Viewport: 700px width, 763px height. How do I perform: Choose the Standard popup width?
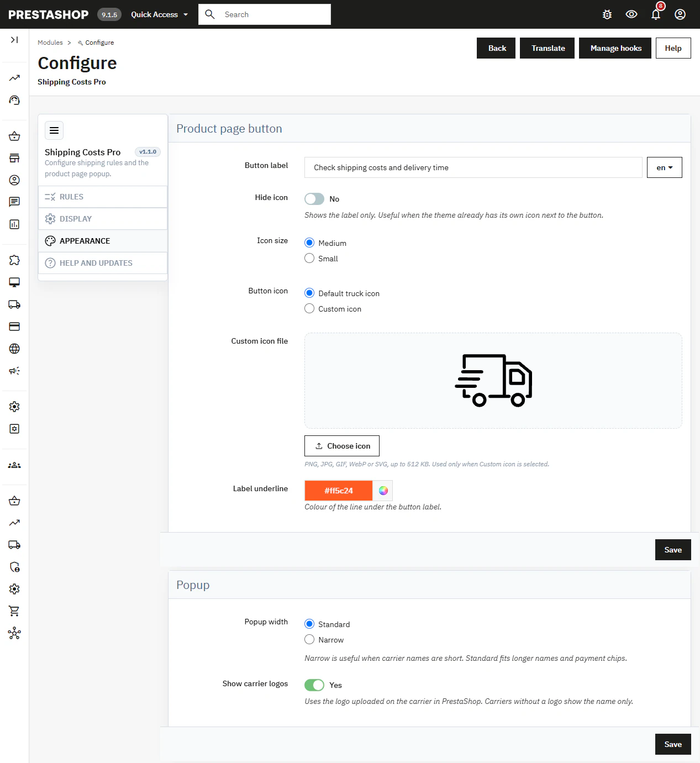309,624
